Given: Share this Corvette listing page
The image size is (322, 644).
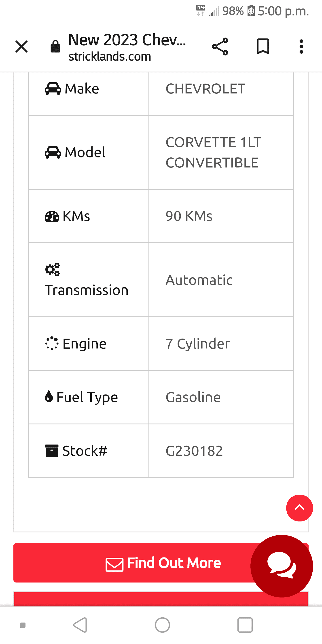Looking at the screenshot, I should (220, 47).
